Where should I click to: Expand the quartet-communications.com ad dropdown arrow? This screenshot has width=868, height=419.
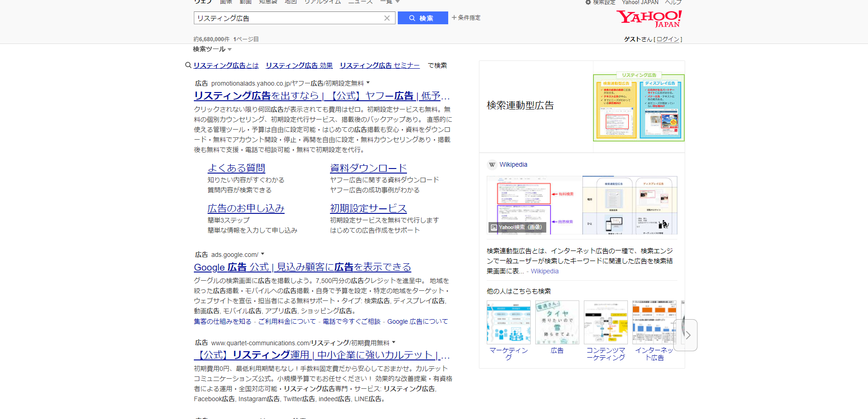pyautogui.click(x=394, y=342)
